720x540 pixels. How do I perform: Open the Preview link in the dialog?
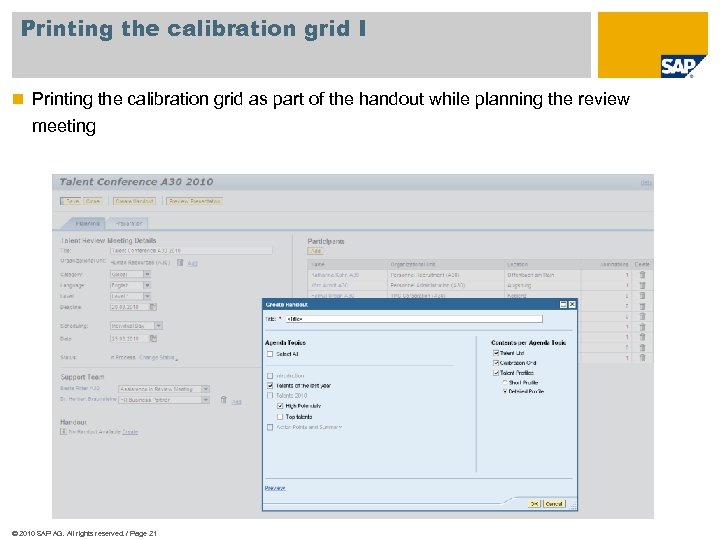275,488
